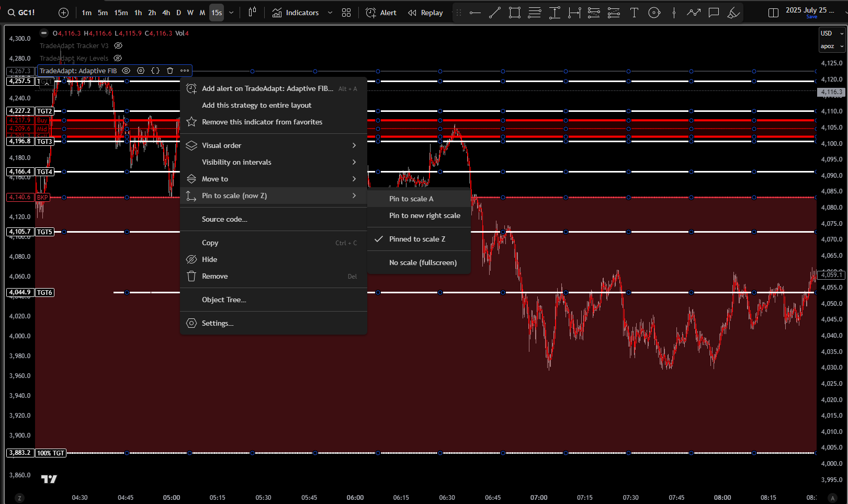Start bar Replay mode
Screen dimensions: 848x504
425,13
